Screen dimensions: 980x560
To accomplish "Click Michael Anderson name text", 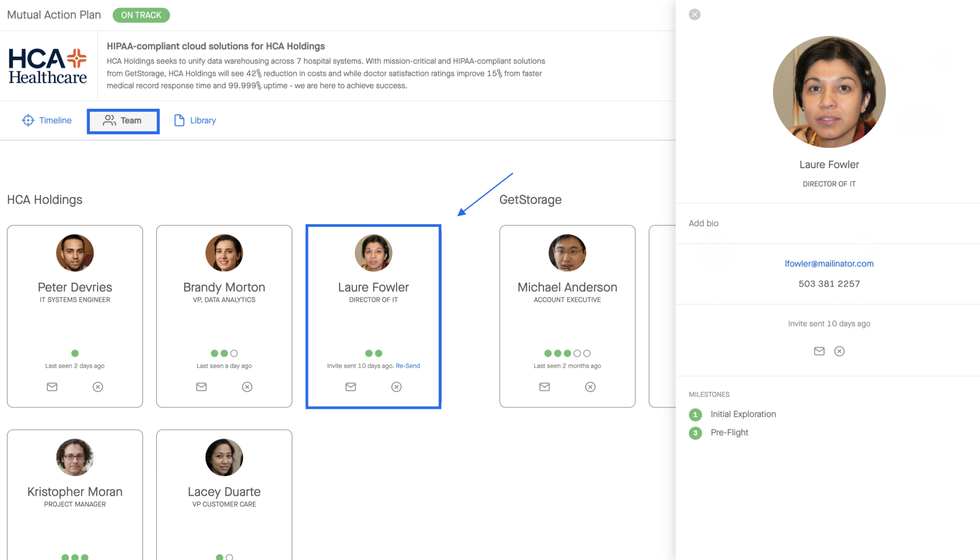I will (x=568, y=287).
